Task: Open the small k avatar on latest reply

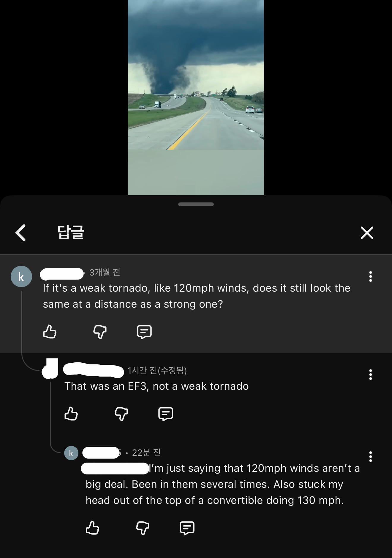Action: click(x=71, y=453)
